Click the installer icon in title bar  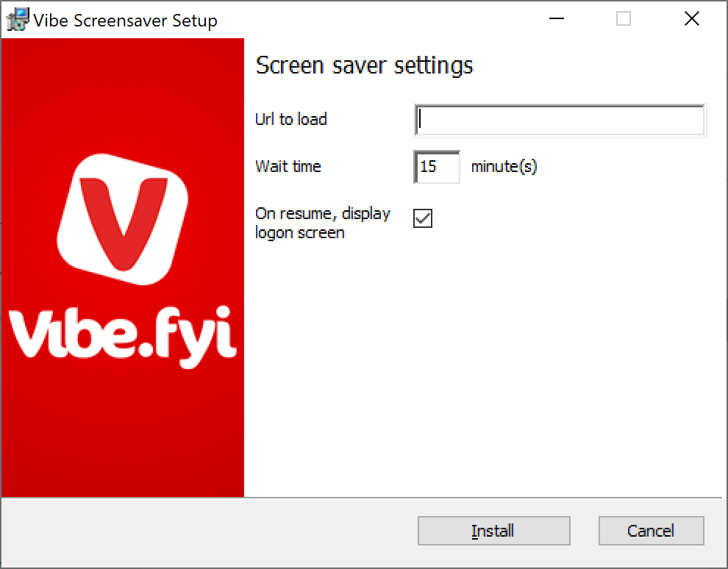pos(18,20)
